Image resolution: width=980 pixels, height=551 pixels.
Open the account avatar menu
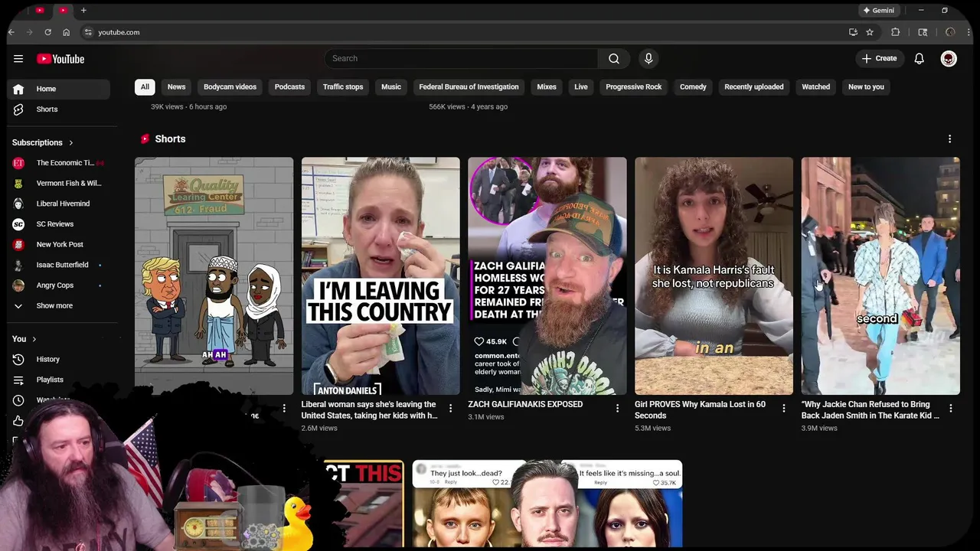[x=949, y=59]
